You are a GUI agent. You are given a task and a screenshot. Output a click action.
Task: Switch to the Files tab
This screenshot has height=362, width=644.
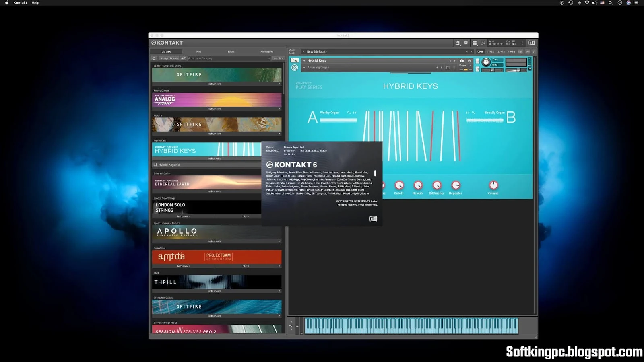199,51
